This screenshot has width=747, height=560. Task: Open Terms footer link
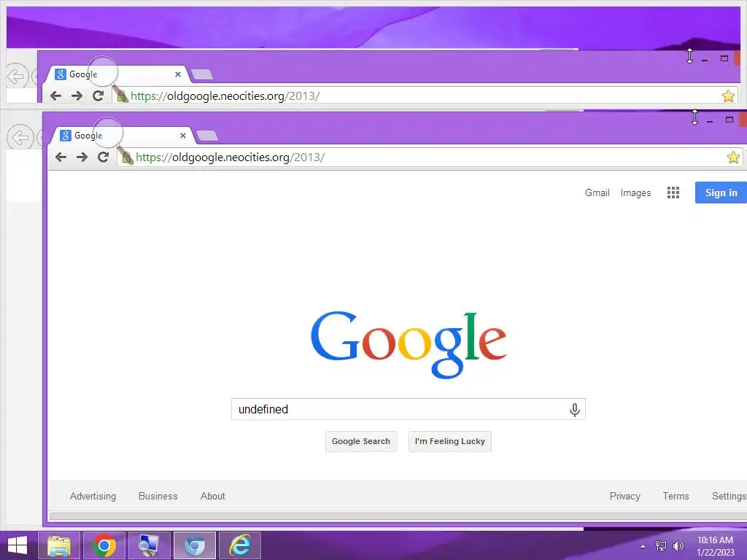pos(676,496)
